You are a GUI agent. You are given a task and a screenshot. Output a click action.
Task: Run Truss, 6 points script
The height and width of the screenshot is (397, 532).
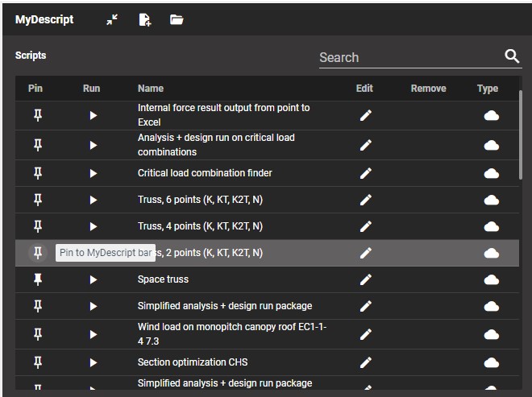click(x=93, y=200)
